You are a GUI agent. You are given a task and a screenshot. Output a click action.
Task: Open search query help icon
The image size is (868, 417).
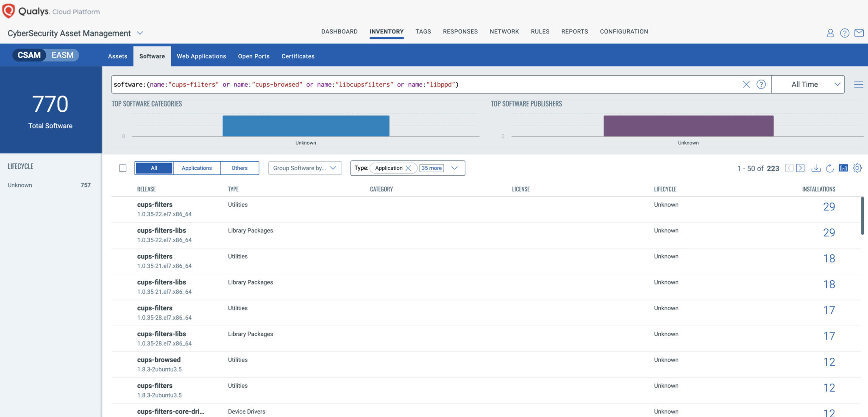761,84
